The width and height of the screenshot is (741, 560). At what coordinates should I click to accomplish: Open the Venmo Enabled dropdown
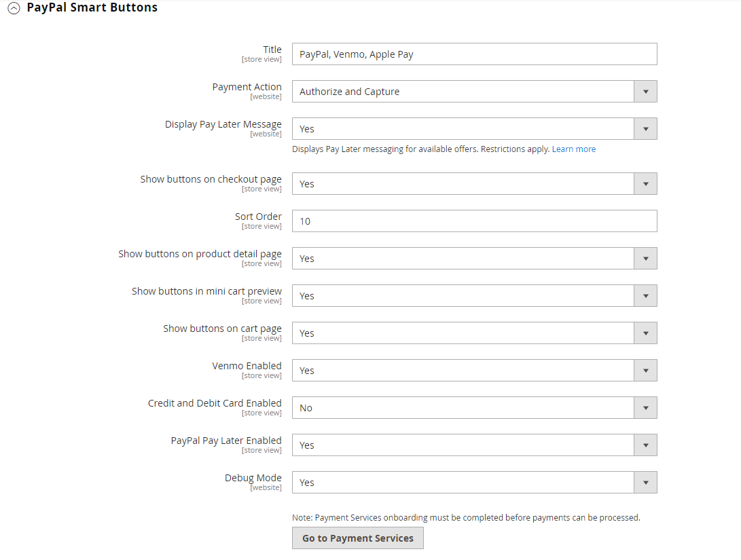coord(645,370)
